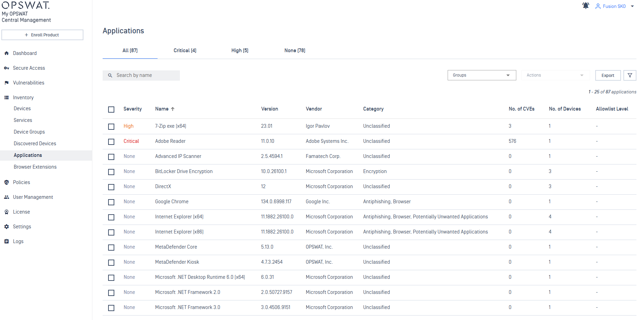
Task: Open Devices in the sidebar
Action: tap(22, 108)
